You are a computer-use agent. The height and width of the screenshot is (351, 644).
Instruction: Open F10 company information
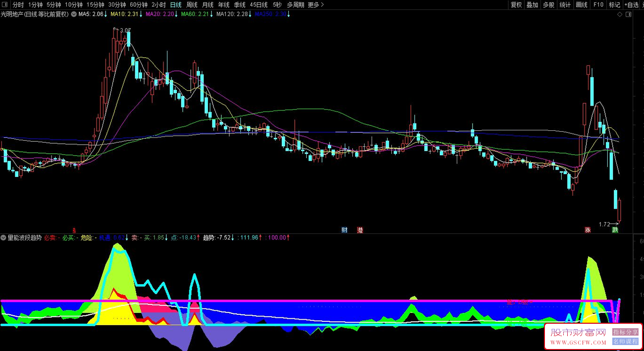598,4
